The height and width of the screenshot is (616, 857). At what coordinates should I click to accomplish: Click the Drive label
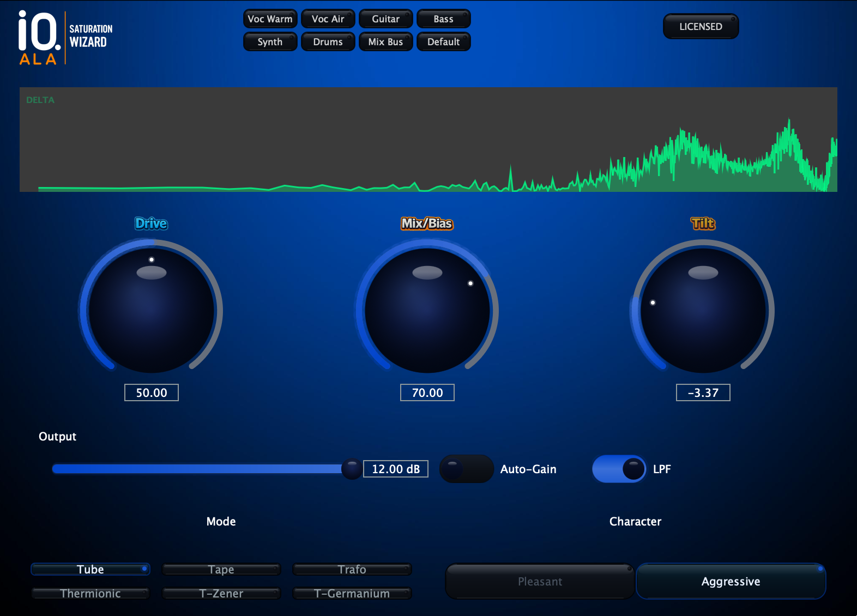tap(151, 224)
